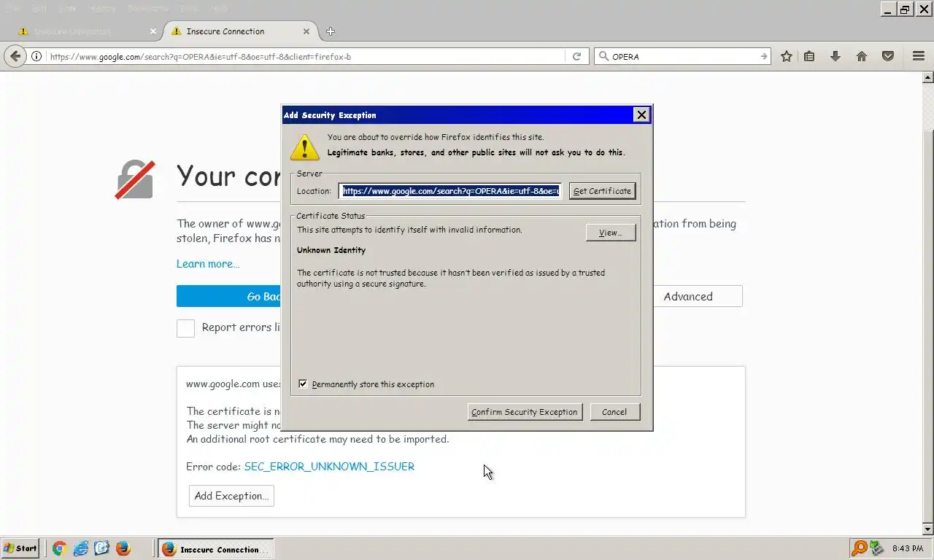Cancel the security exception dialog
The height and width of the screenshot is (560, 934).
click(x=614, y=412)
